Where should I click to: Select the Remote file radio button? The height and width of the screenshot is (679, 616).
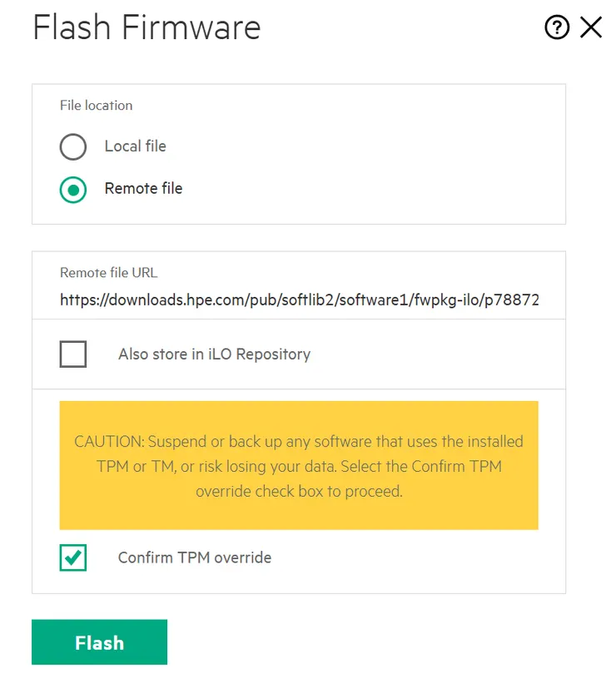click(73, 190)
